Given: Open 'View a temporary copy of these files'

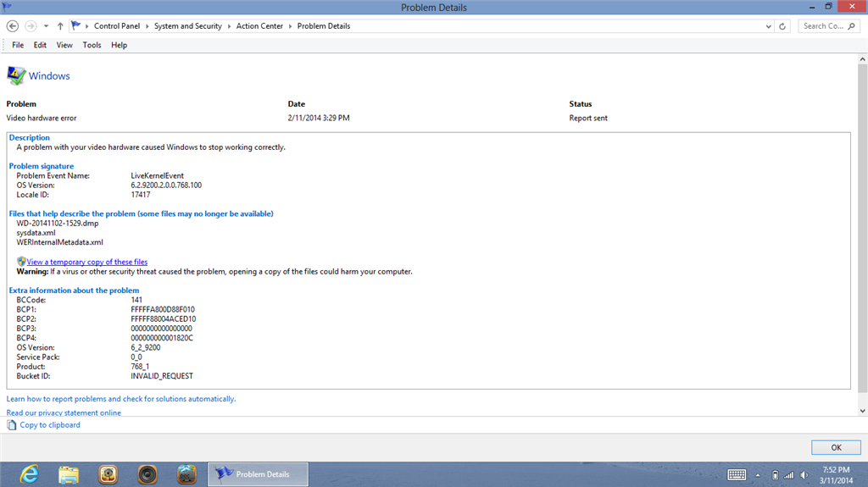Looking at the screenshot, I should pos(87,262).
